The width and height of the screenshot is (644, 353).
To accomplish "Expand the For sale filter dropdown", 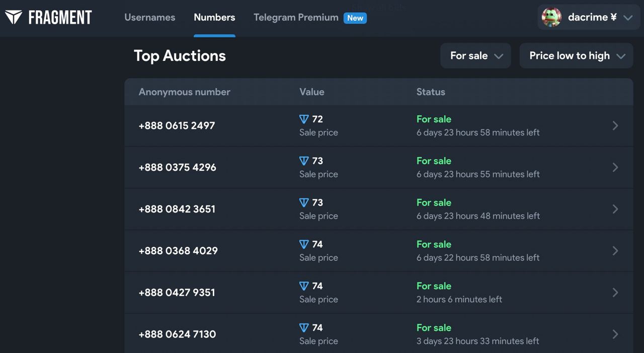I will point(475,56).
